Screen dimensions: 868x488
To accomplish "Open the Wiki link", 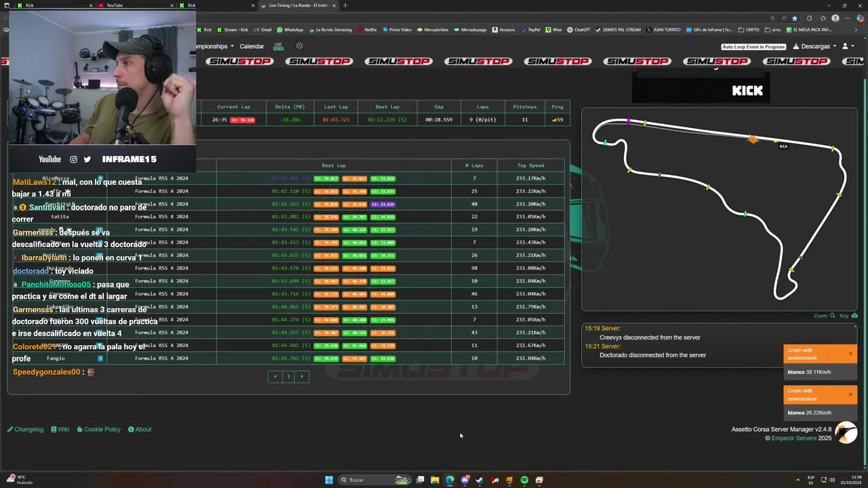I will click(60, 429).
